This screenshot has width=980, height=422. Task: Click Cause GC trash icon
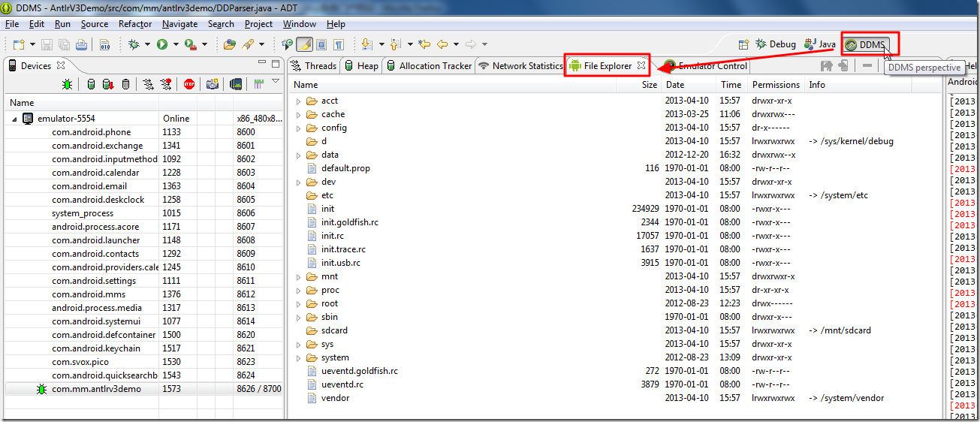(x=125, y=84)
